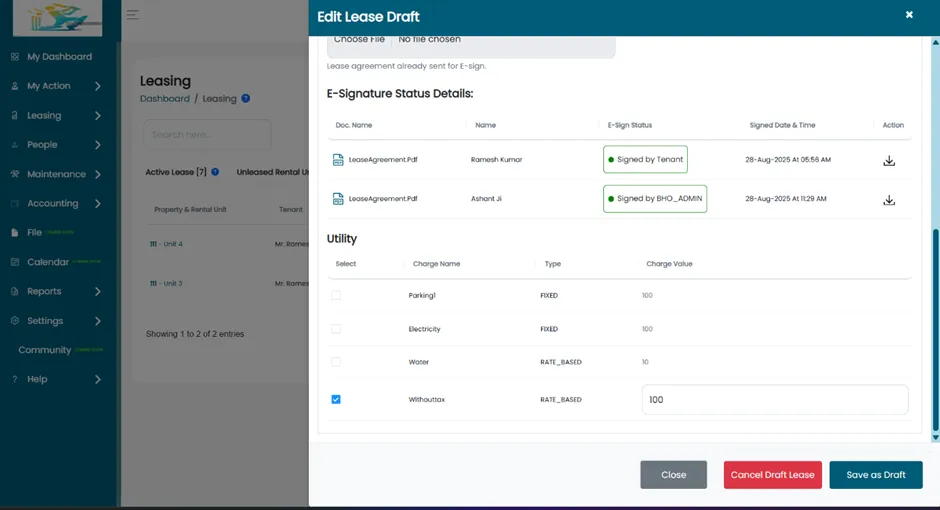Open the Calendar sidebar item

(48, 262)
